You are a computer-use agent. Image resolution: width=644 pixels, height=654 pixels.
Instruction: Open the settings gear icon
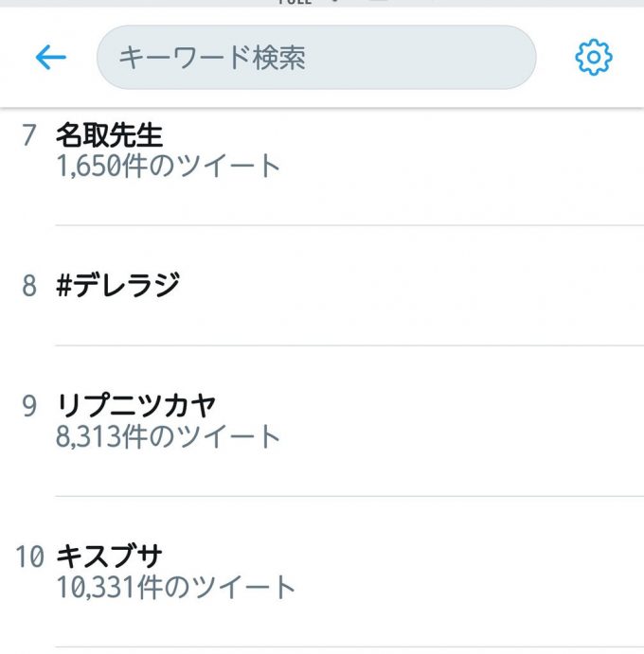tap(594, 58)
